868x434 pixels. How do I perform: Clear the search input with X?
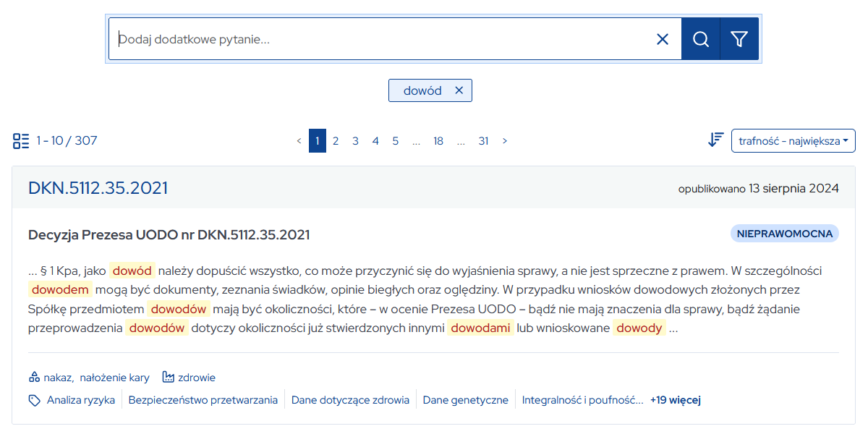point(663,39)
